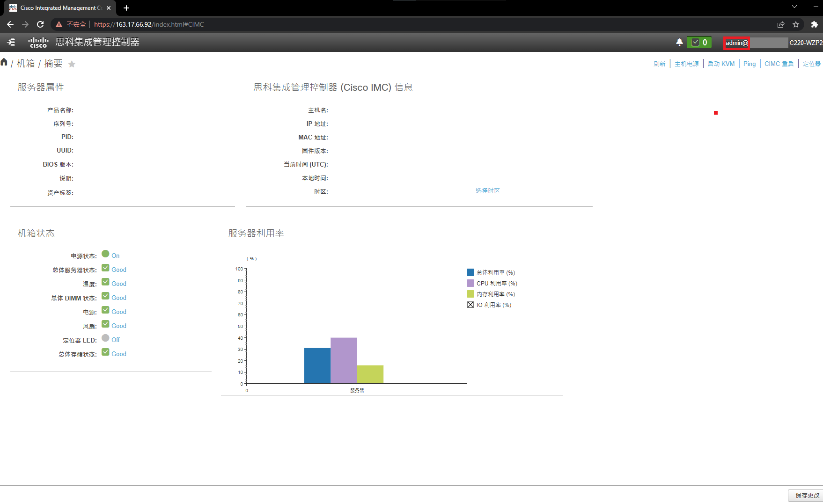Click the 'Good' text beside 风扇
The height and width of the screenshot is (504, 823).
coord(119,326)
